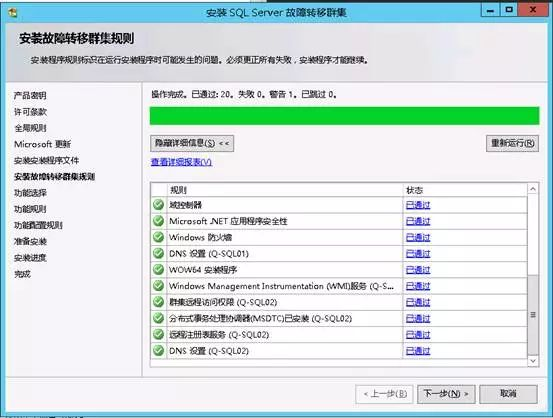
Task: Open the 已通过 link for 远程注册表服务 (Q-SQL02)
Action: 418,335
